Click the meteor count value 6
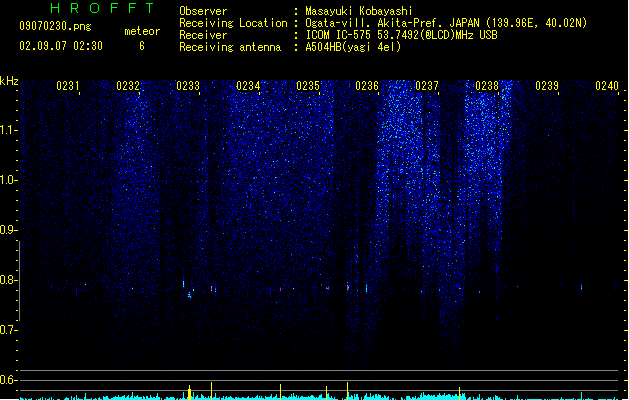This screenshot has width=629, height=400. tap(142, 46)
